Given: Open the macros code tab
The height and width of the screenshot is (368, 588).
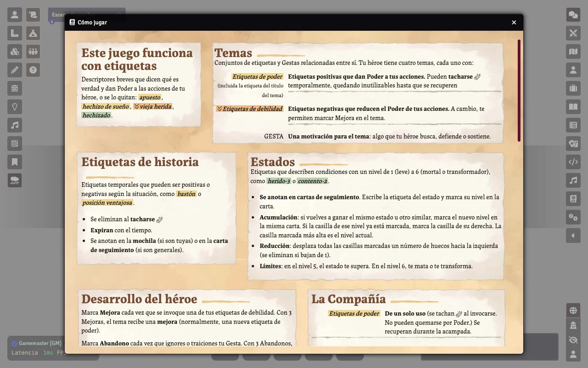Looking at the screenshot, I should click(x=573, y=162).
